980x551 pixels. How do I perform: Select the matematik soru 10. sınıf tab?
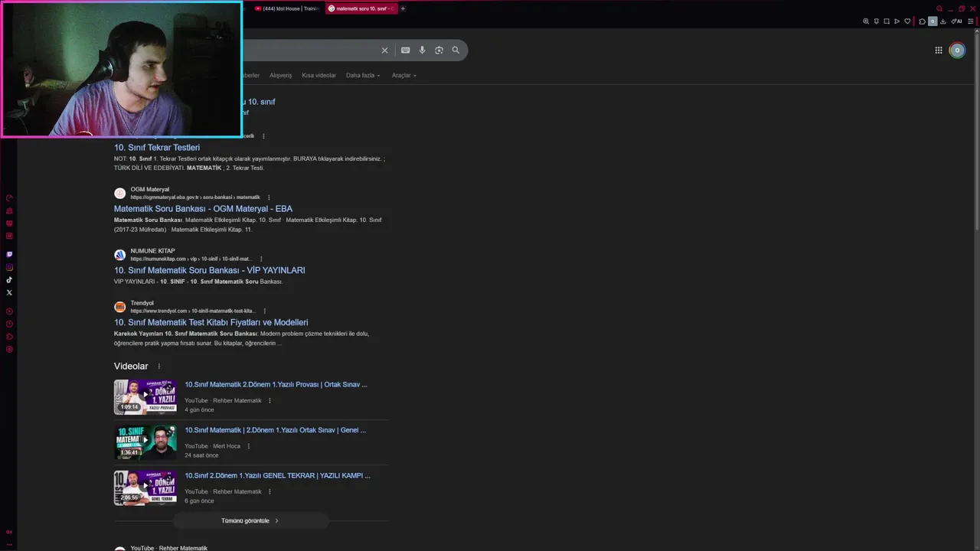[x=360, y=8]
